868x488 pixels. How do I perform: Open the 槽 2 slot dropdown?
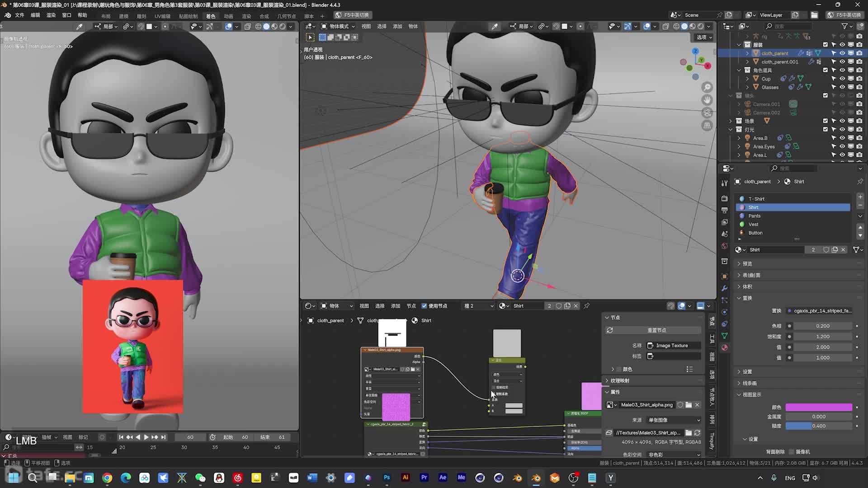point(478,306)
